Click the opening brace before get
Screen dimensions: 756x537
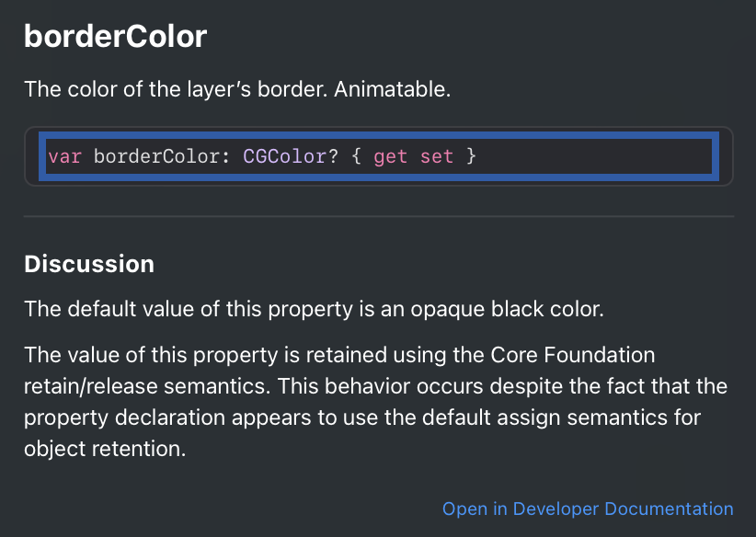coord(356,156)
